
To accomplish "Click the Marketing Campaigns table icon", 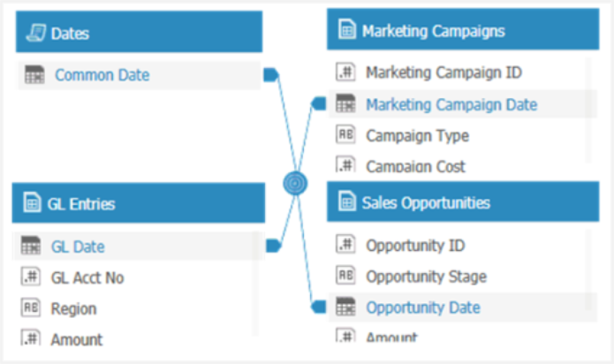I will click(x=347, y=29).
